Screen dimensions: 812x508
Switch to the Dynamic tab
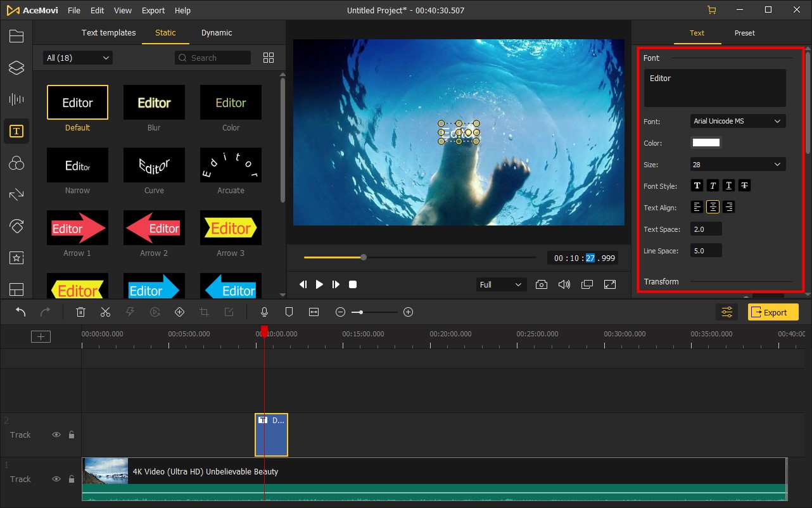tap(217, 33)
